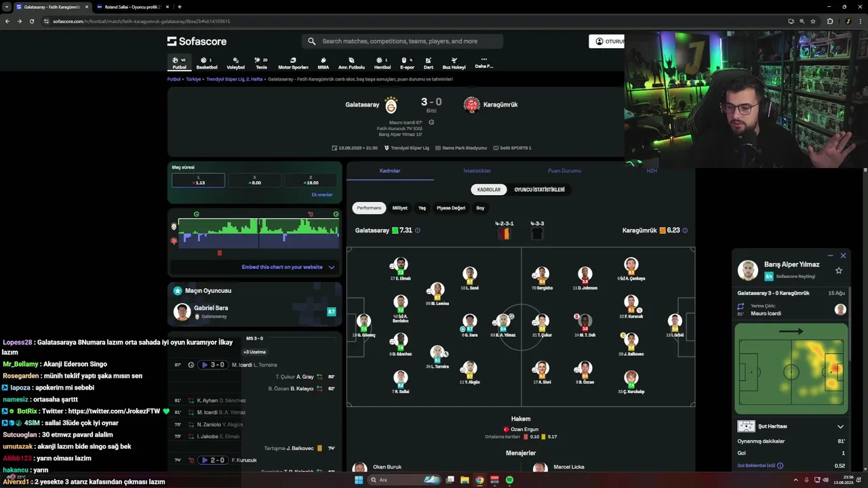Open the browser tab search dropdown
Screen dimensions: 868x488
[6, 7]
